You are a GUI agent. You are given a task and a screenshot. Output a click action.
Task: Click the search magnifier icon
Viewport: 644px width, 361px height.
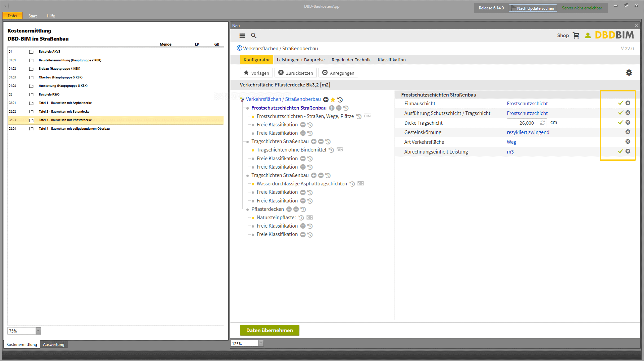254,36
